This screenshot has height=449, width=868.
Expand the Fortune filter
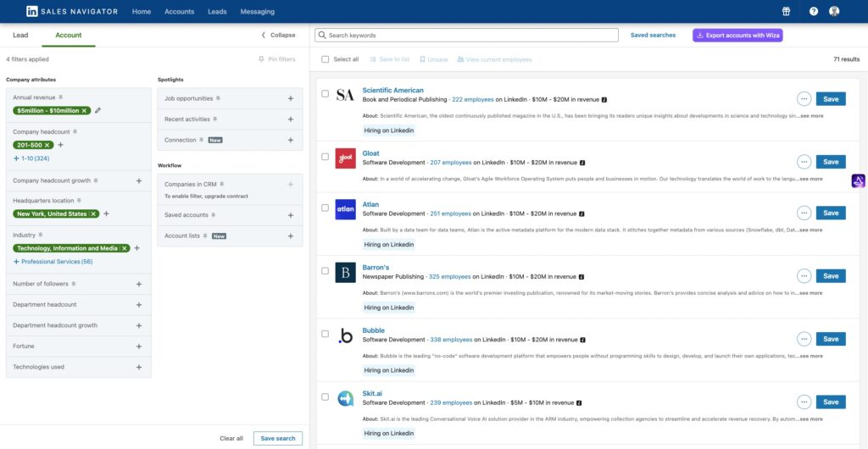click(139, 346)
